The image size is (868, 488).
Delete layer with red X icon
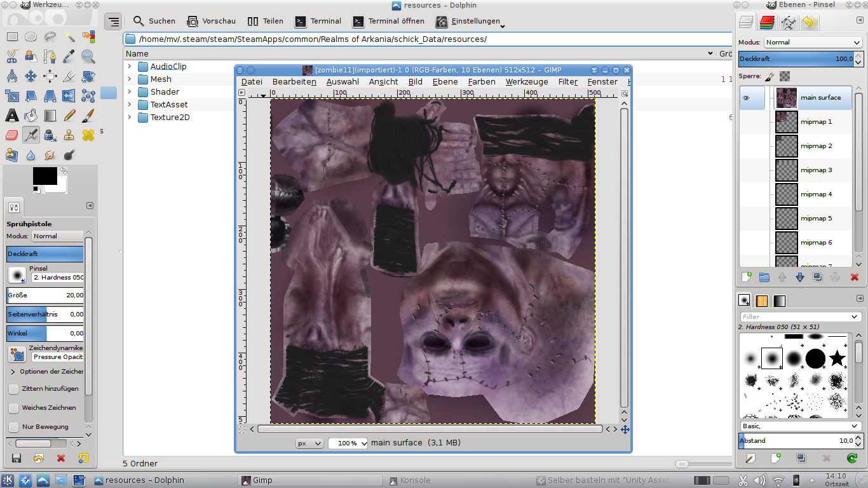[x=854, y=277]
